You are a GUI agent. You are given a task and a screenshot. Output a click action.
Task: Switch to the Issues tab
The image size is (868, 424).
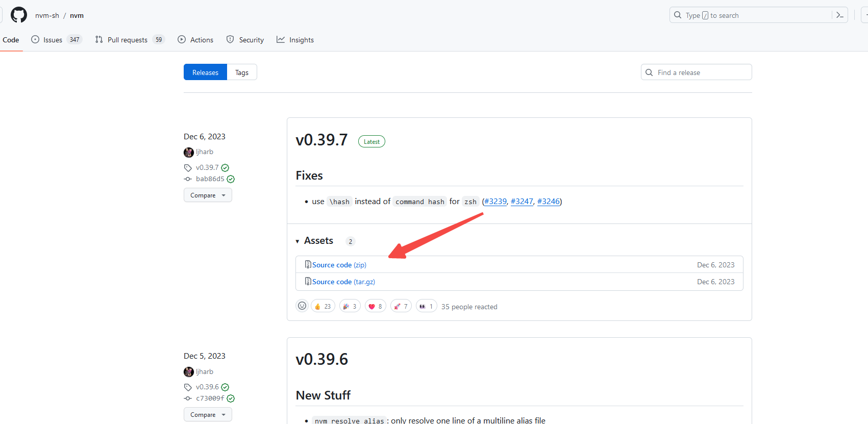click(x=56, y=40)
